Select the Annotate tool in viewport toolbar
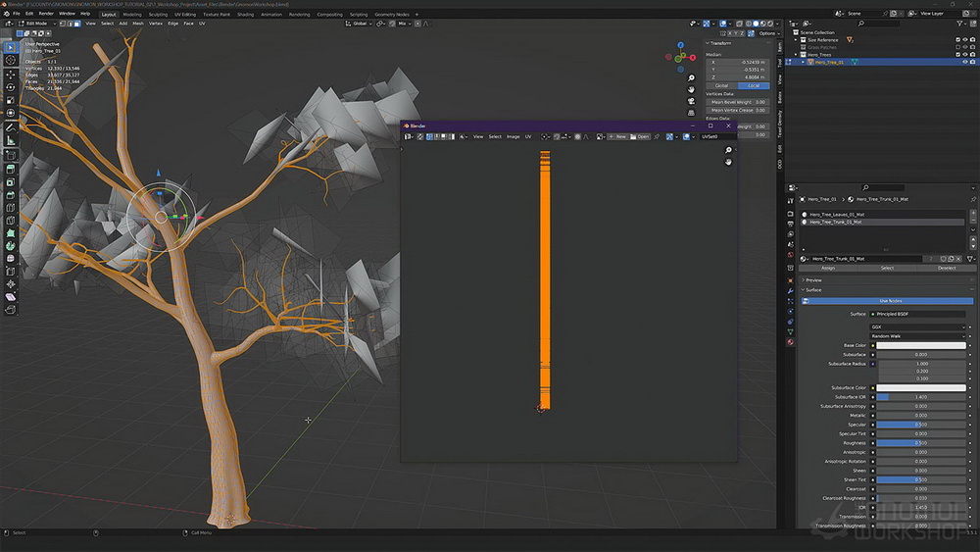The height and width of the screenshot is (552, 980). click(11, 127)
